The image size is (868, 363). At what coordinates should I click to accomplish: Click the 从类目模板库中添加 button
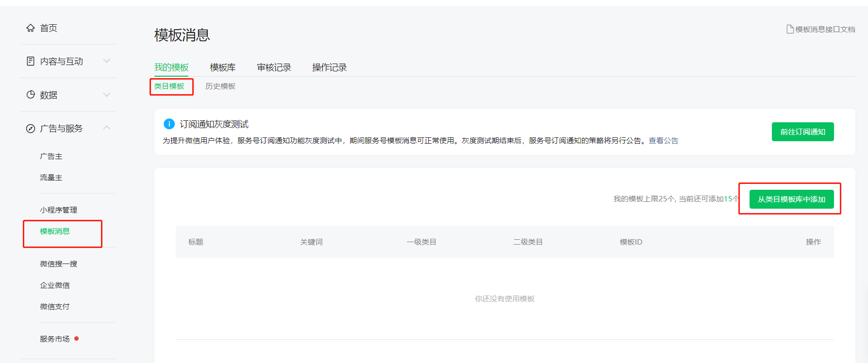click(791, 199)
